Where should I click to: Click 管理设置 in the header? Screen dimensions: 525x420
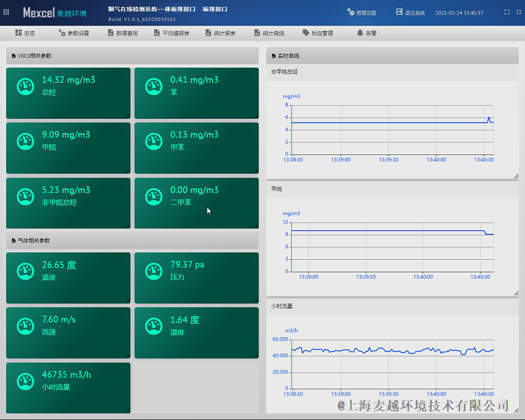362,12
